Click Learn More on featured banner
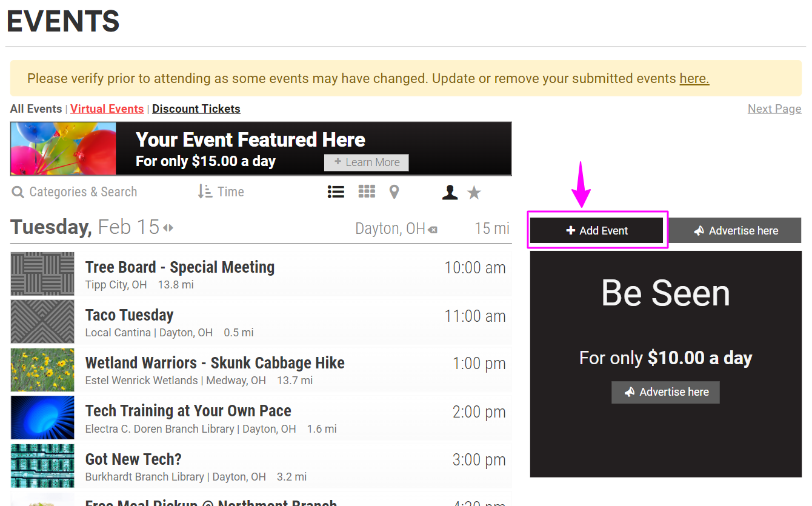Screen dimensions: 812x506 (x=367, y=162)
